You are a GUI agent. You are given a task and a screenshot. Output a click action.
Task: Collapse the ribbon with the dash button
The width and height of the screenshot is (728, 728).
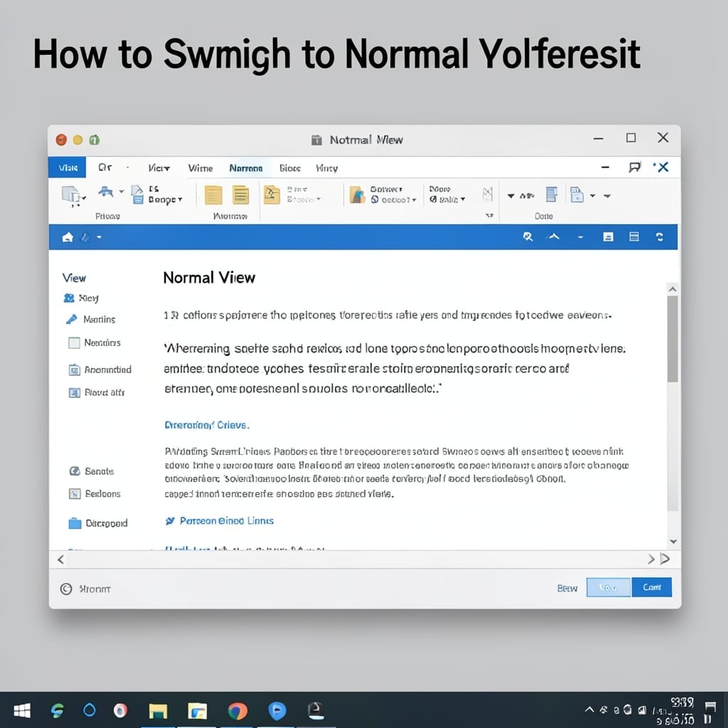pyautogui.click(x=605, y=167)
